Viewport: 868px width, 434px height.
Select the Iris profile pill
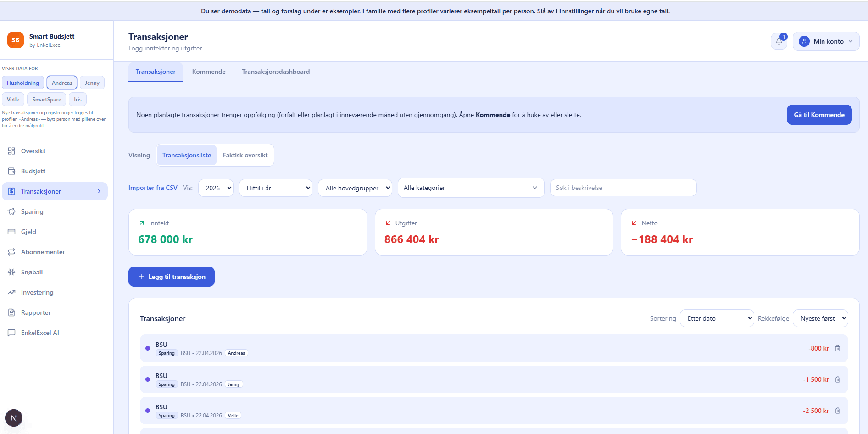(x=78, y=100)
